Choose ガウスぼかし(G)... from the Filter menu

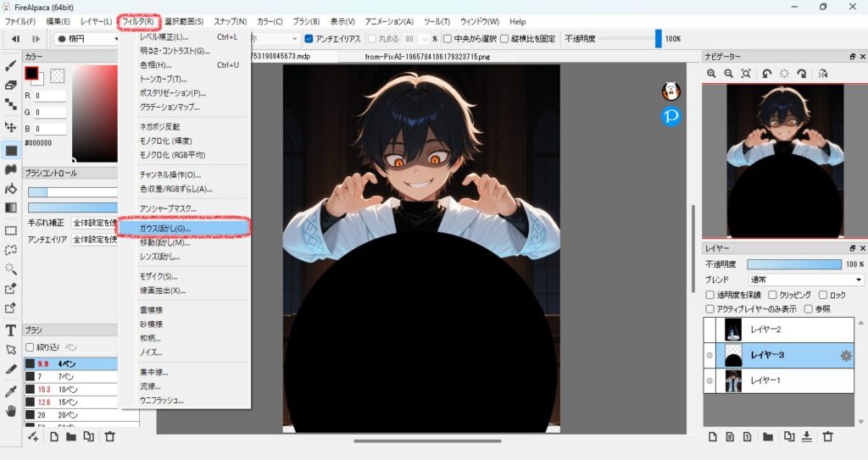pyautogui.click(x=165, y=228)
